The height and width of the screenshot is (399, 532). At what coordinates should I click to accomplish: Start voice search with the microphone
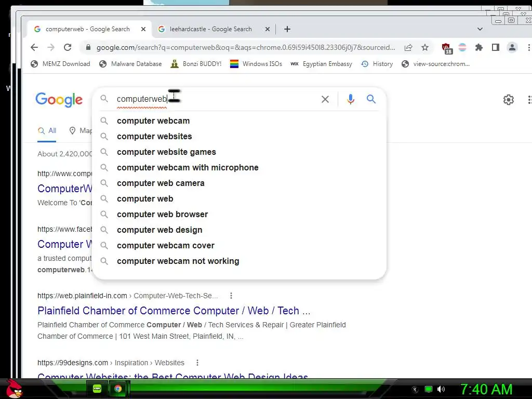point(351,99)
